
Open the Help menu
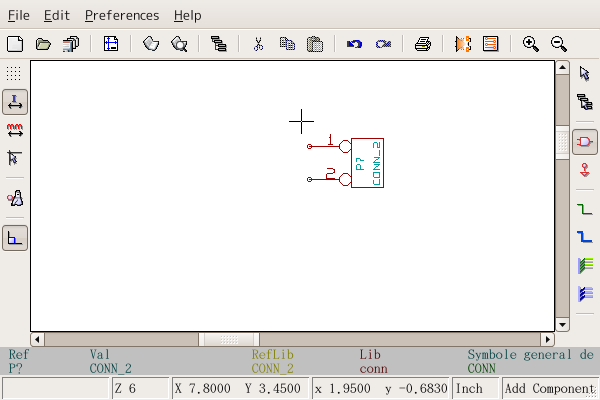coord(187,15)
